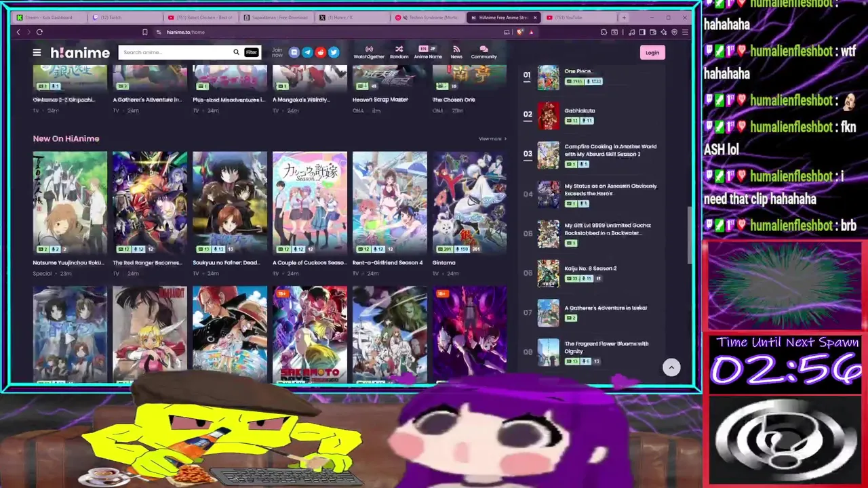Screen dimensions: 868x488
Task: Click the Gachiakuta ranking thumbnail image
Action: point(548,116)
